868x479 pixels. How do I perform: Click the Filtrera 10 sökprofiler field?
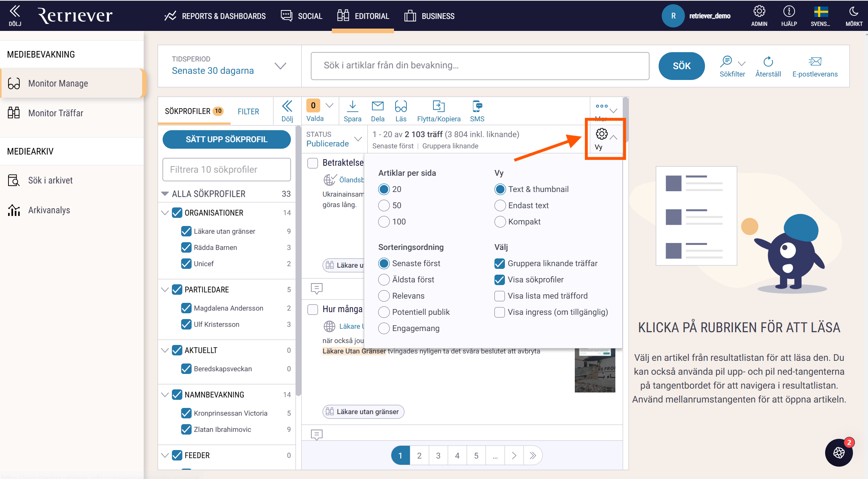pos(227,170)
